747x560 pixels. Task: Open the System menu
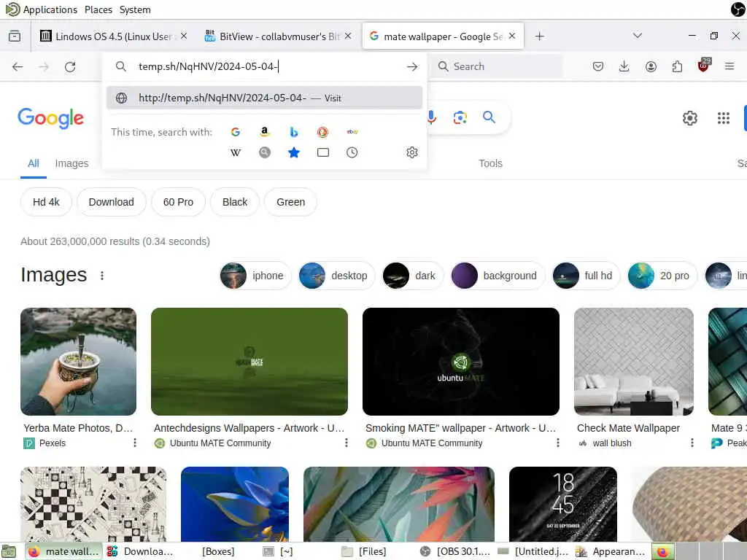tap(135, 9)
